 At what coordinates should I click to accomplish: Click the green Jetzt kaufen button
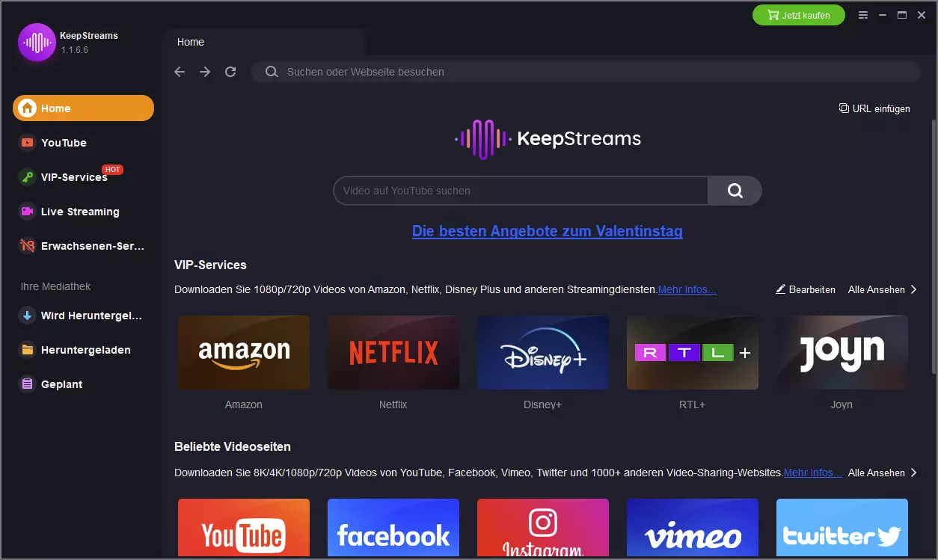coord(799,15)
